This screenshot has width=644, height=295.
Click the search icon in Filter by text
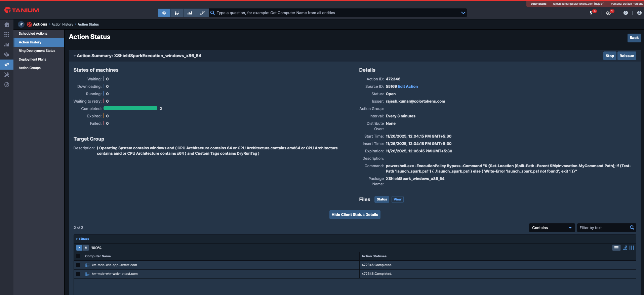[x=632, y=228]
